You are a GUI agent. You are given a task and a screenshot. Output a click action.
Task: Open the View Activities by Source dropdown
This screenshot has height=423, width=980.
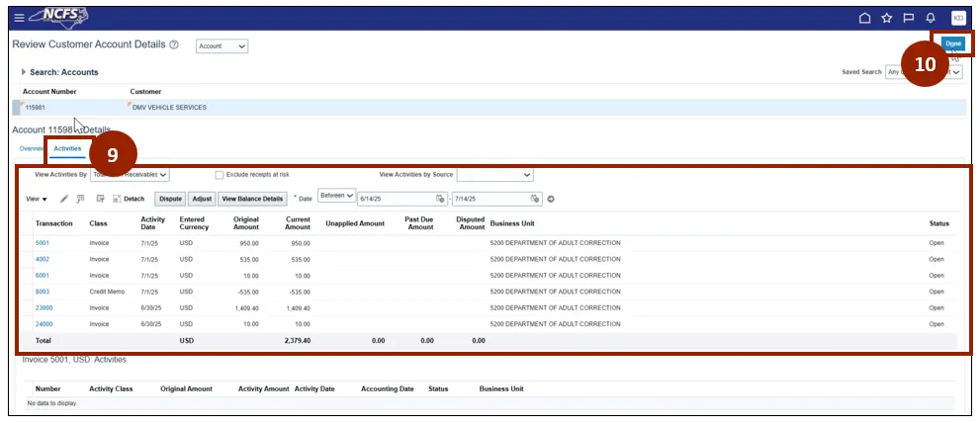(x=494, y=175)
